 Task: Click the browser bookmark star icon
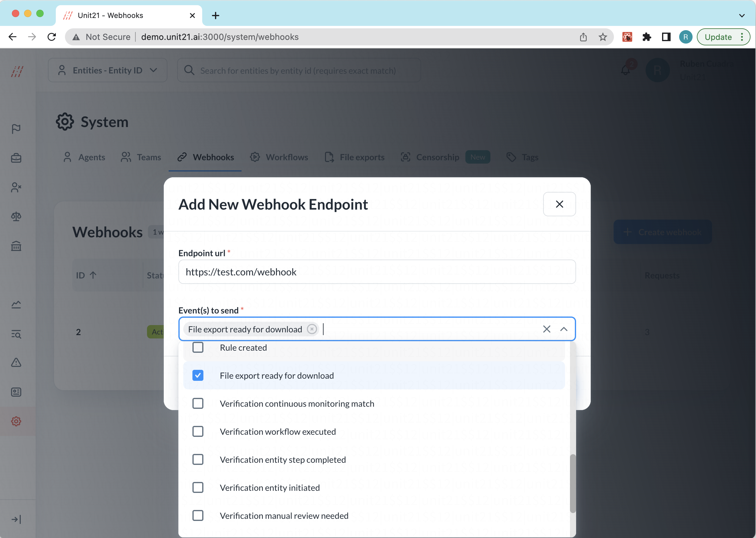tap(603, 37)
